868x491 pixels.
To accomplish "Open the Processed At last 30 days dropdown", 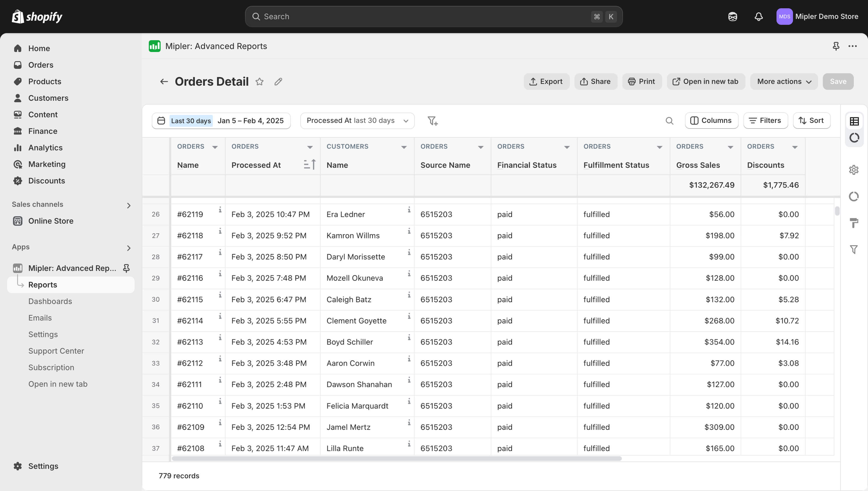I will [x=357, y=121].
